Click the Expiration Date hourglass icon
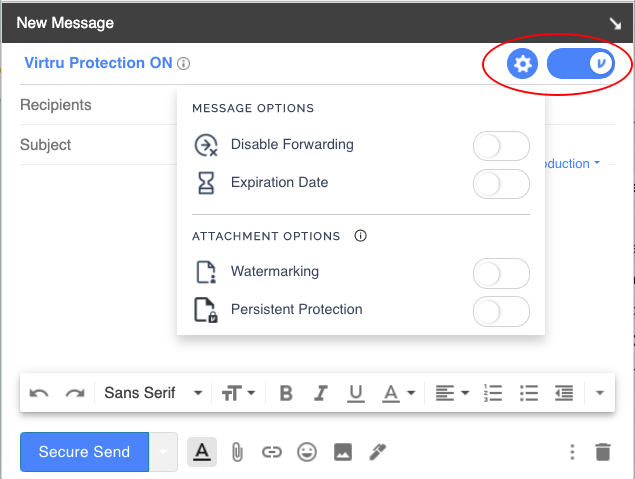 pos(206,183)
